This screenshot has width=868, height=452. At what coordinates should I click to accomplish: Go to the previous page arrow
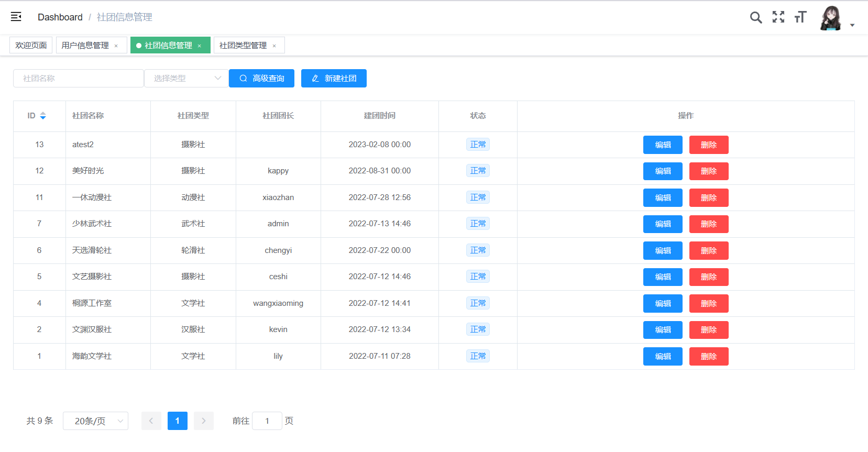[151, 421]
